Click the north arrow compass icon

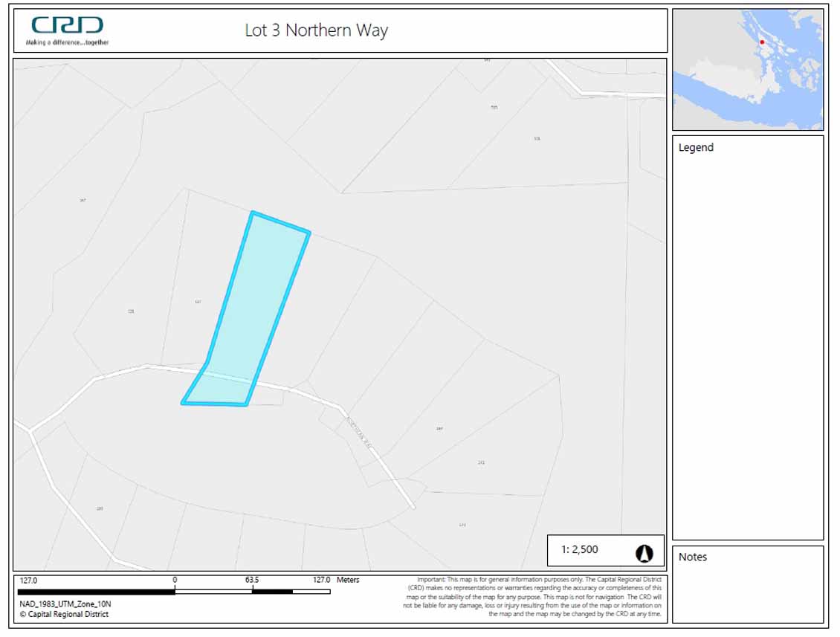pyautogui.click(x=644, y=553)
